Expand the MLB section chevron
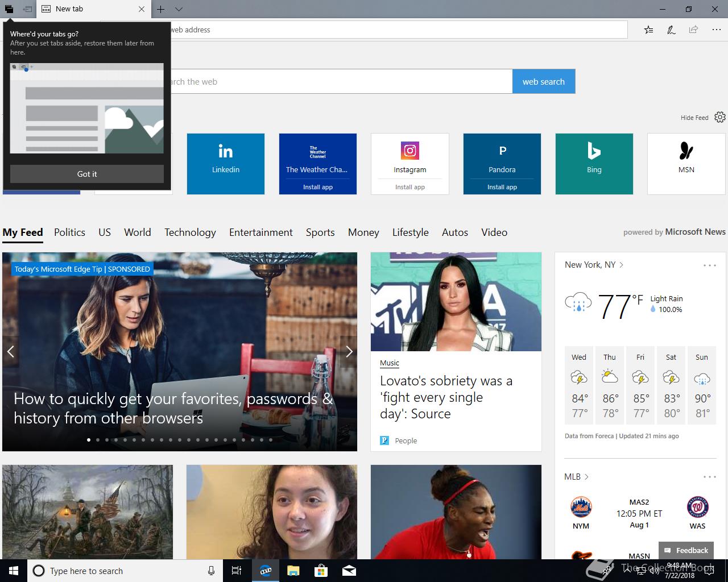Image resolution: width=728 pixels, height=582 pixels. (x=586, y=477)
